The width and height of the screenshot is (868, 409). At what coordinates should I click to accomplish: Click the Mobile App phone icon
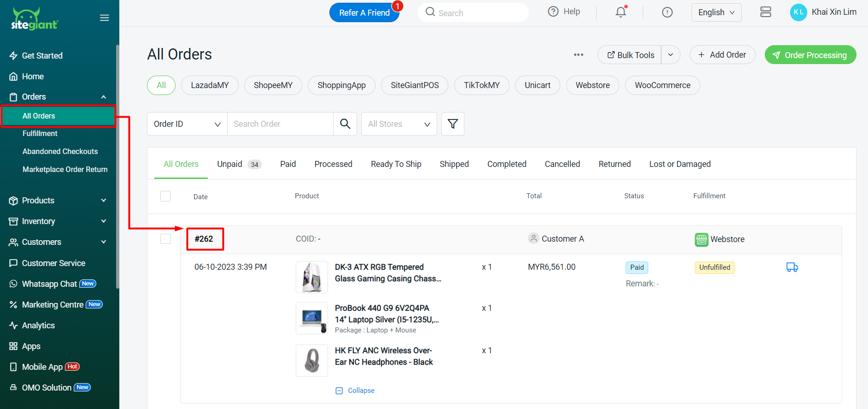tap(13, 367)
